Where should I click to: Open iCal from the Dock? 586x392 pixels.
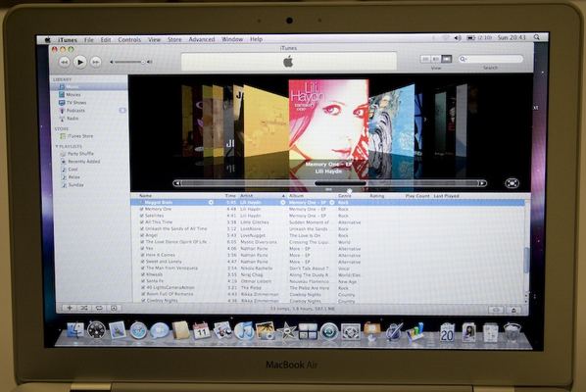202,330
